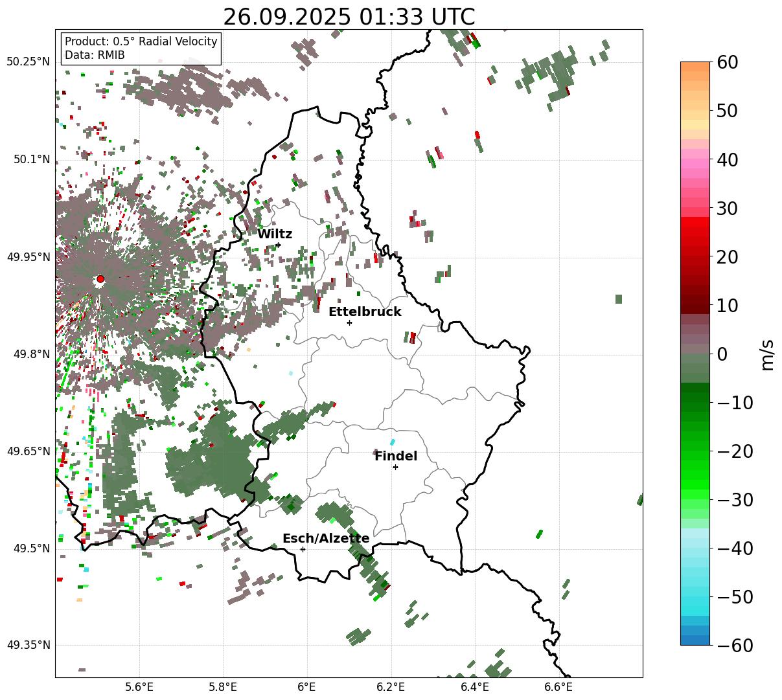Click the 49.5°N latitude tick label
Image resolution: width=782 pixels, height=700 pixels.
[31, 548]
